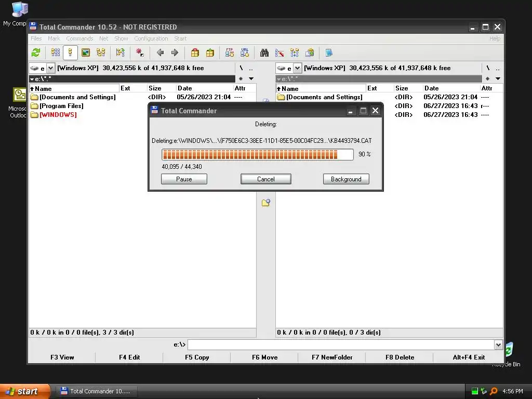The image size is (532, 399).
Task: Click the Alt+F4 Exit button
Action: point(469,357)
